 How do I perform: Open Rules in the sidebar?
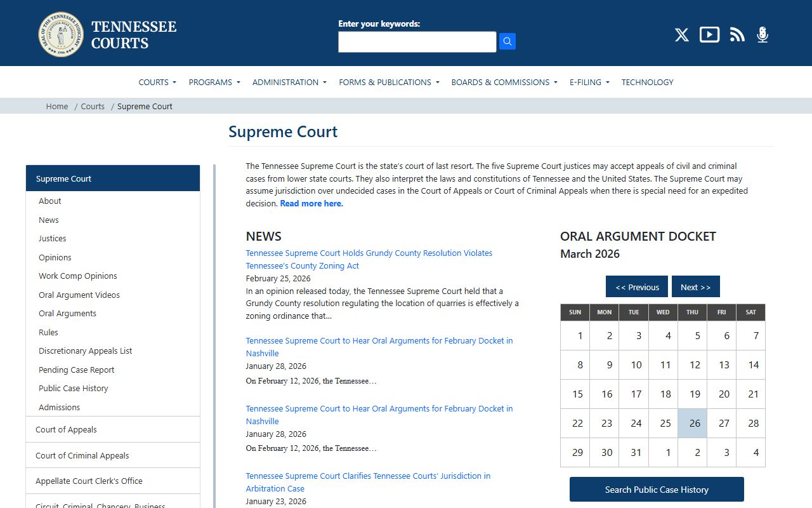[x=48, y=332]
